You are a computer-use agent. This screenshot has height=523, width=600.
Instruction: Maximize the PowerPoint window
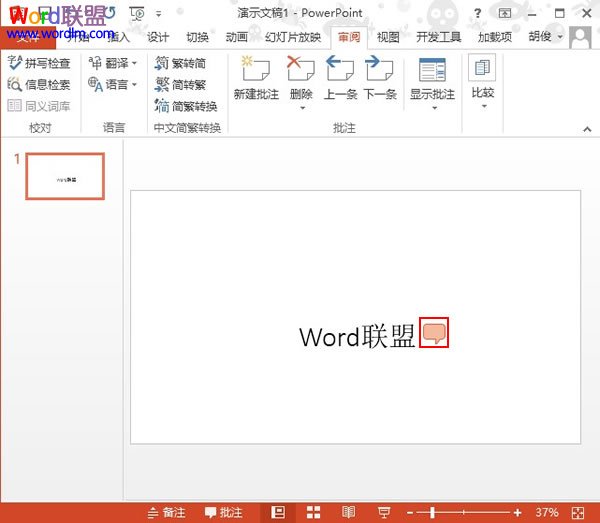tap(559, 13)
